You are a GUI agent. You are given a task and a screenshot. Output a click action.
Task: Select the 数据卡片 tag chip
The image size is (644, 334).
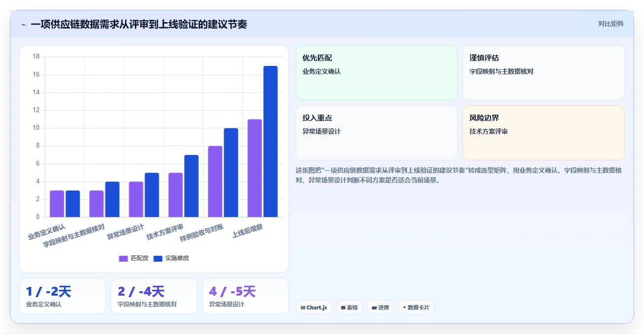[416, 307]
